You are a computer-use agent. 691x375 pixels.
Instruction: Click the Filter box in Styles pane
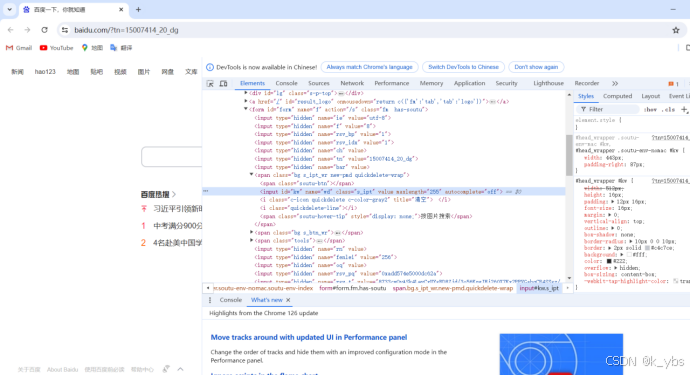coord(608,109)
